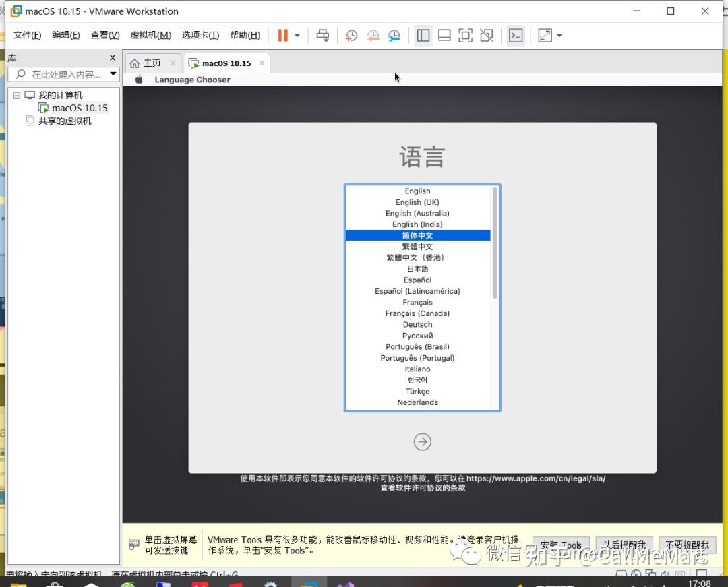Select English (India) language

point(417,224)
